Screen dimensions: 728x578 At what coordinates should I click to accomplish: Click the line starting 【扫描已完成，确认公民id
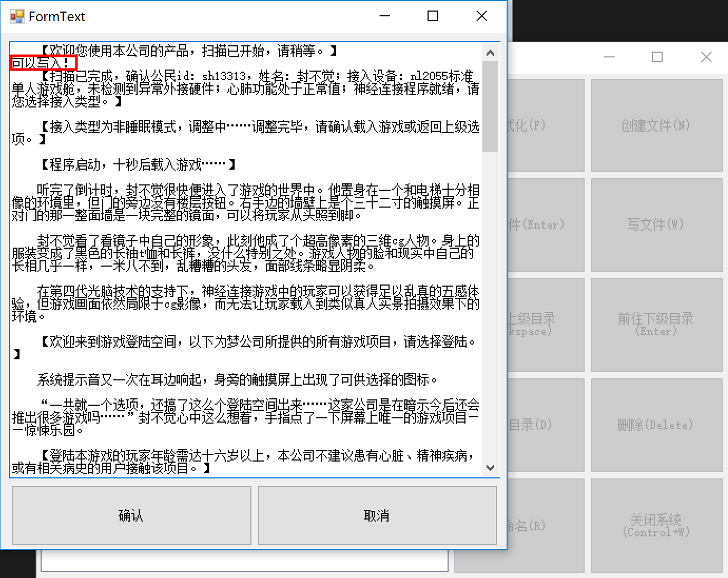pyautogui.click(x=246, y=89)
